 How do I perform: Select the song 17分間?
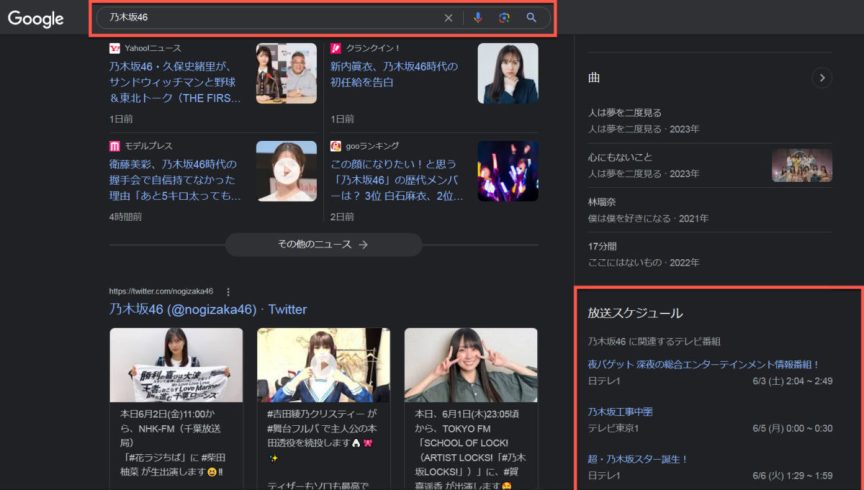tap(710, 254)
